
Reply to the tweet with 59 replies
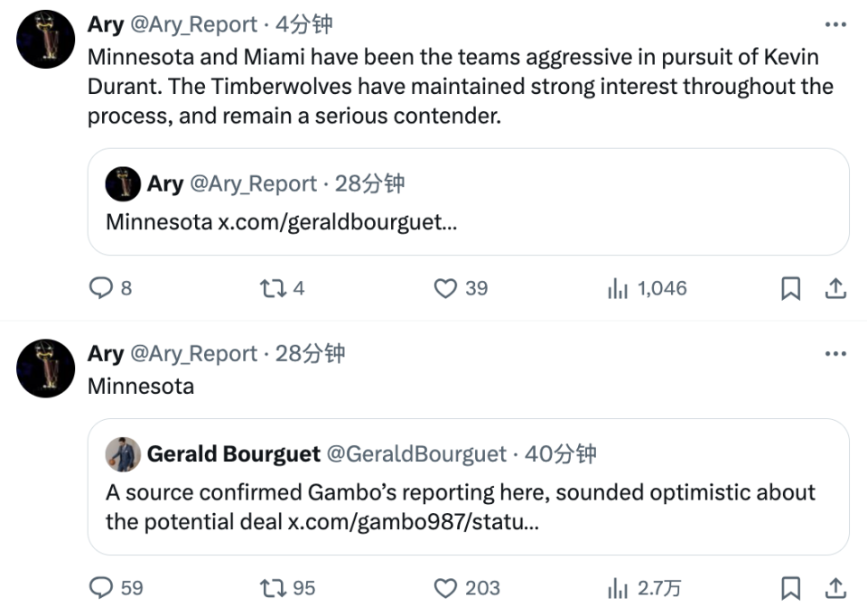(101, 588)
